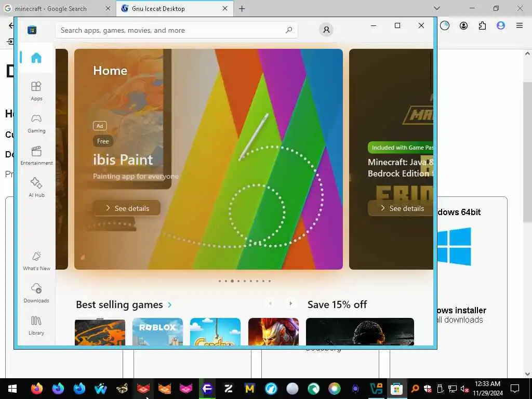The height and width of the screenshot is (399, 532).
Task: Open the Store user profile icon
Action: click(326, 30)
